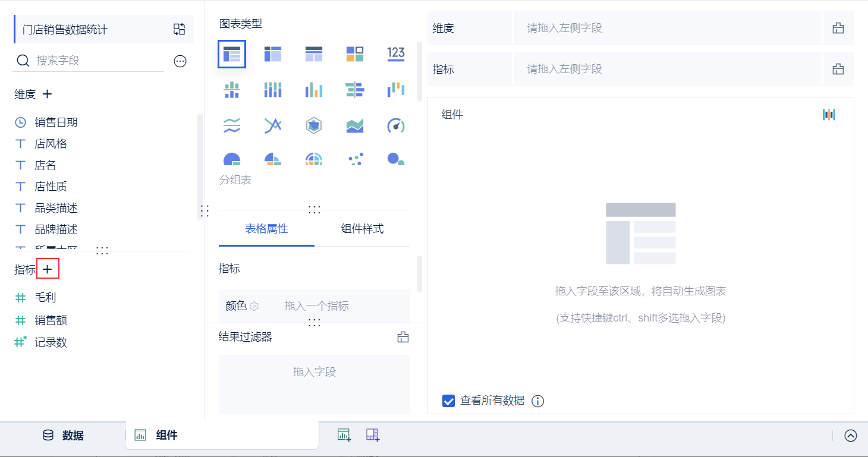Open the 组件 tab at the bottom

222,436
